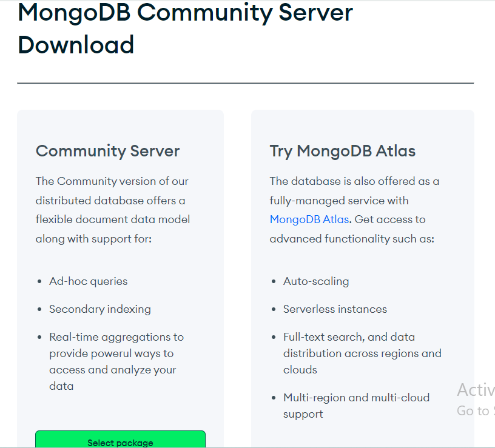This screenshot has width=495, height=448.
Task: Click the Ad-hoc queries list item
Action: click(x=89, y=281)
